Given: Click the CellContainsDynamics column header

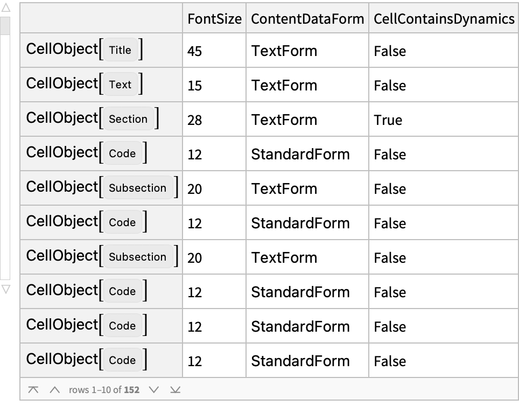Looking at the screenshot, I should click(x=444, y=19).
